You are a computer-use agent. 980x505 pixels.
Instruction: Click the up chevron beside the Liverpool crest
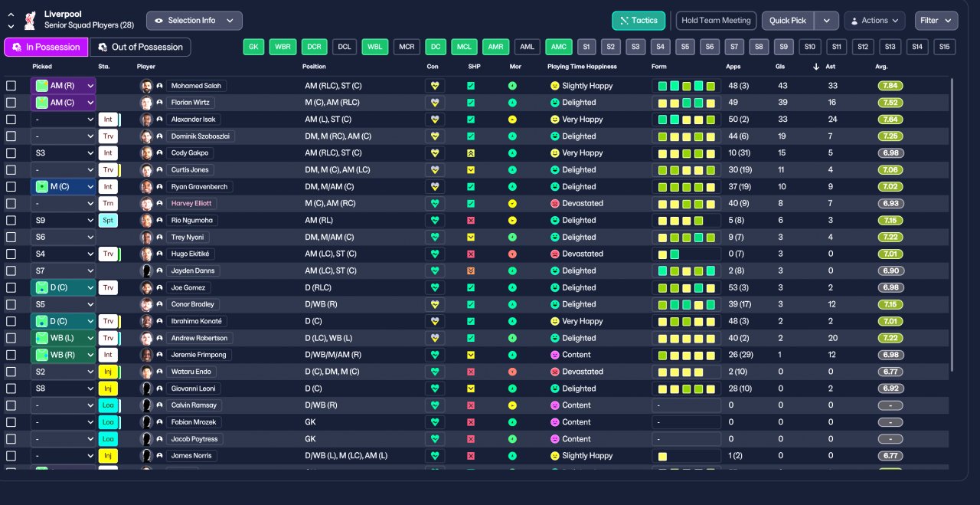(11, 15)
